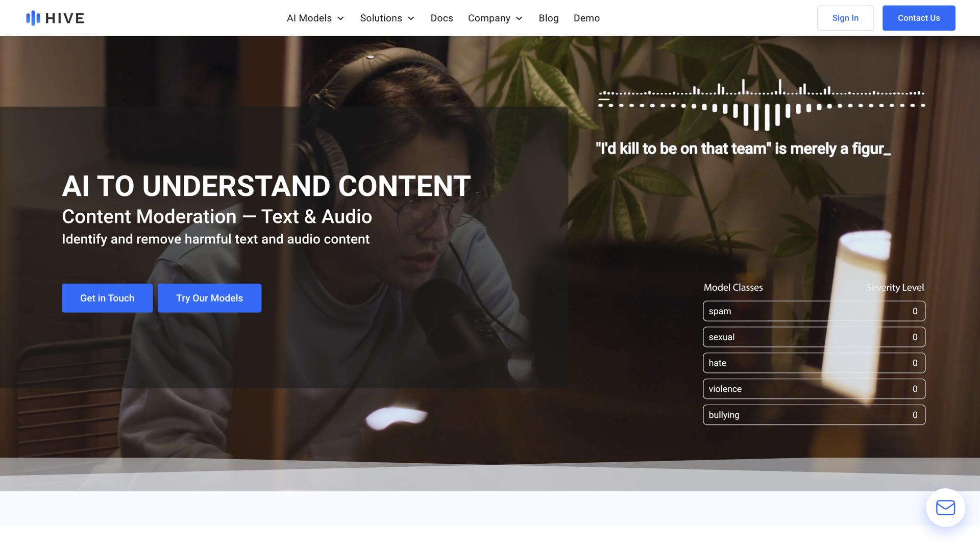Click the Sign In button
The height and width of the screenshot is (551, 980).
pyautogui.click(x=845, y=18)
